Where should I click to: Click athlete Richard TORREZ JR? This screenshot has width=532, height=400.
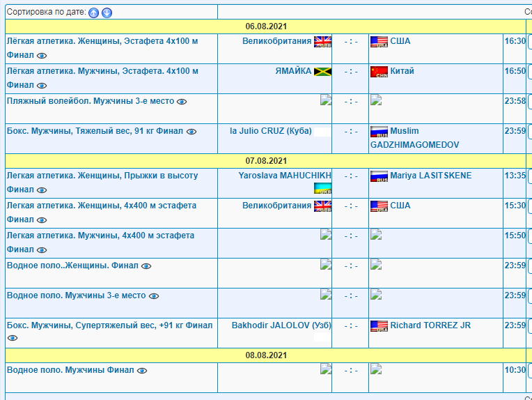click(x=430, y=325)
